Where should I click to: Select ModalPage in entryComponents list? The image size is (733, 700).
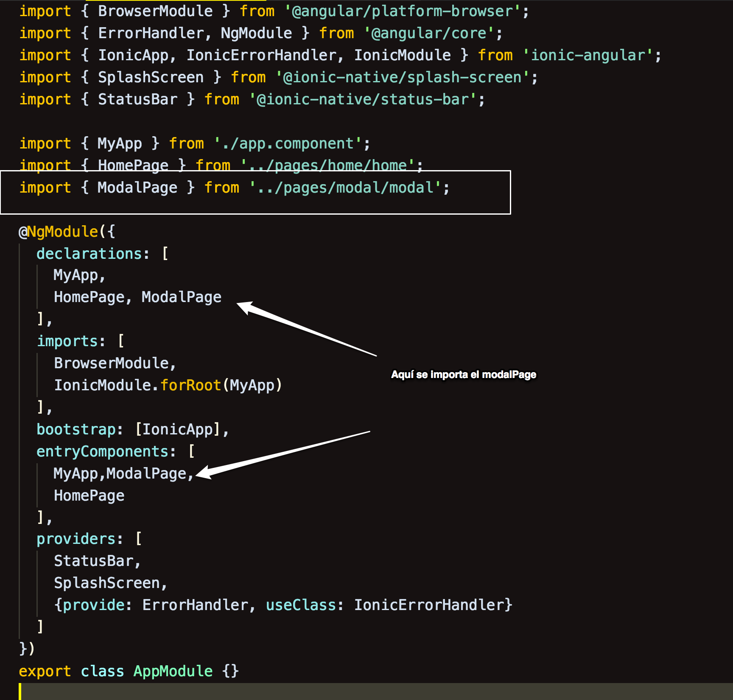(x=149, y=473)
